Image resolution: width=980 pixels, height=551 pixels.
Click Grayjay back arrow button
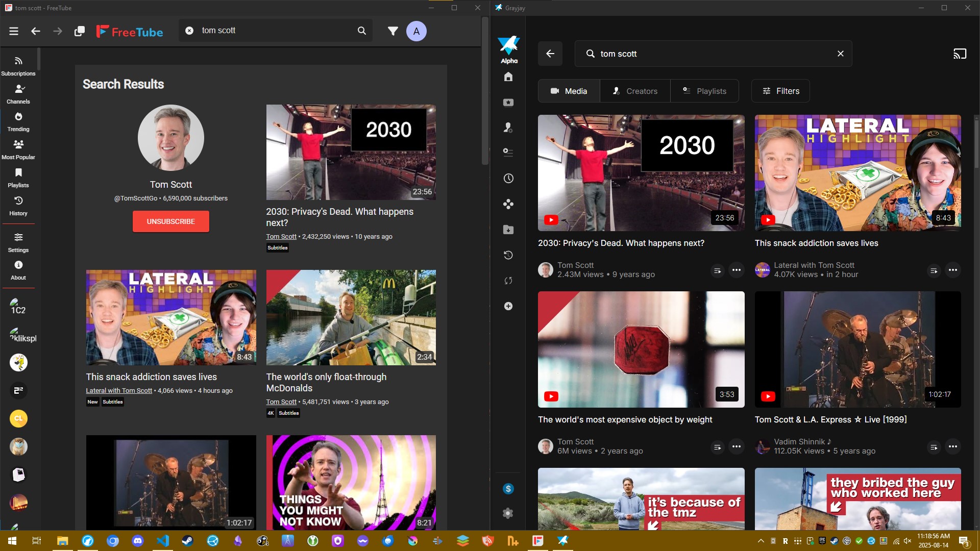point(550,54)
